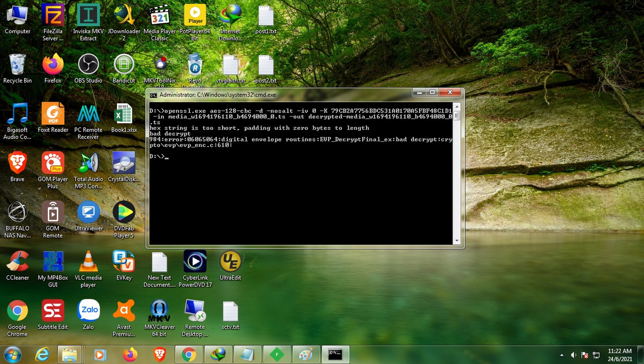Select sctv.txt file on desktop
The height and width of the screenshot is (364, 644).
(x=230, y=315)
